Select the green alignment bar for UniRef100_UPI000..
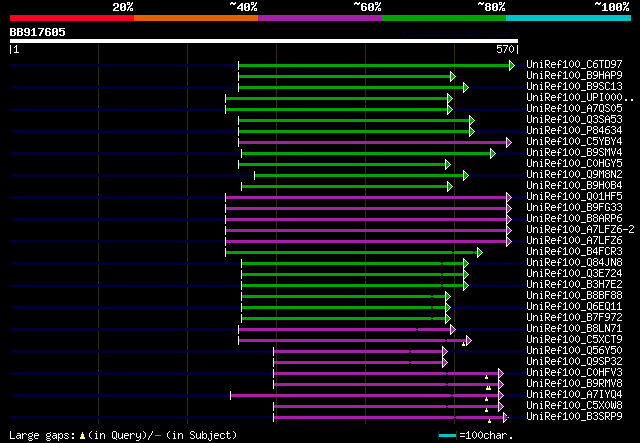Image resolution: width=640 pixels, height=443 pixels. tap(337, 98)
